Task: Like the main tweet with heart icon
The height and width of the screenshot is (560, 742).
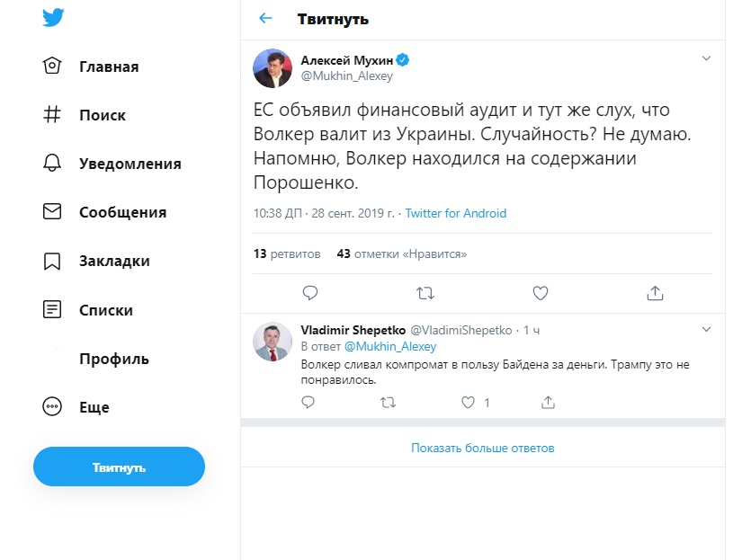Action: [540, 293]
